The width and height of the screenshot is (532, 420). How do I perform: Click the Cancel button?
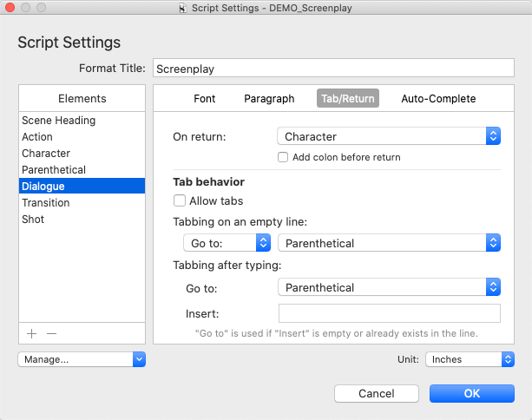coord(377,393)
